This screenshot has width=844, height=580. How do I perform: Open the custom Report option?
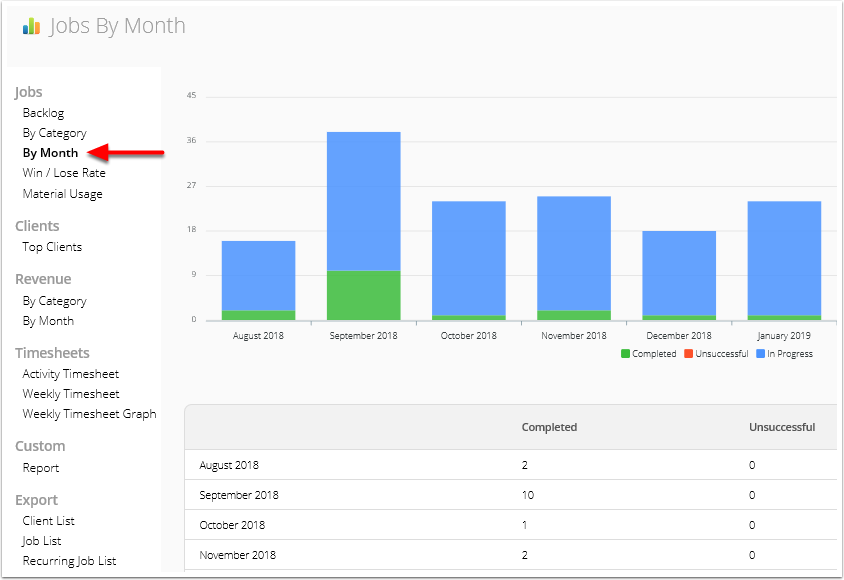pyautogui.click(x=40, y=467)
